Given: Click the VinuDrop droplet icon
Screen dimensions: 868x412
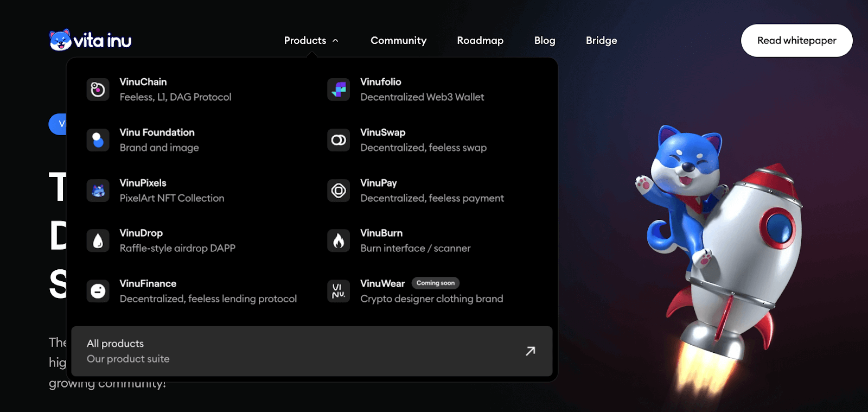Looking at the screenshot, I should 98,240.
